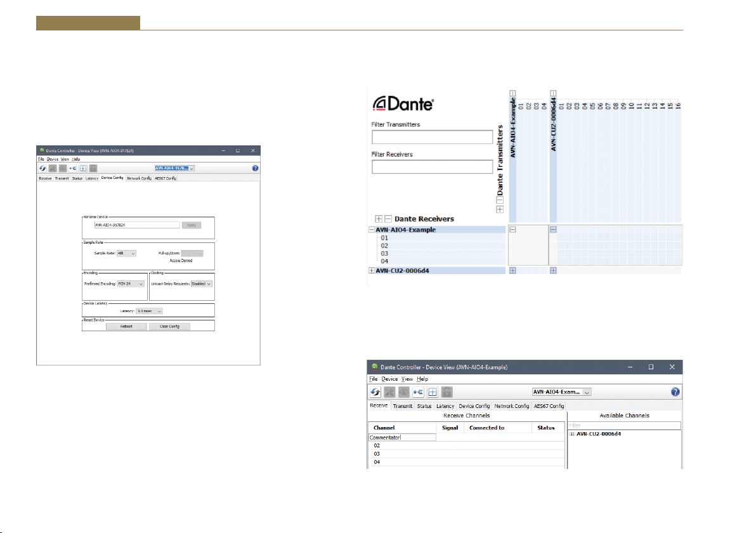Expand AVN-CU2-0006d4 in Available Channels list
This screenshot has width=756, height=533.
[x=572, y=434]
